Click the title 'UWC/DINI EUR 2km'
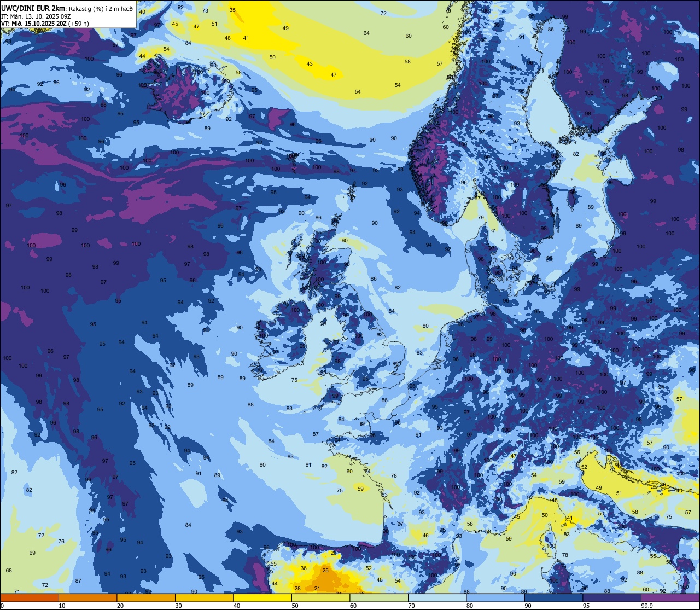The width and height of the screenshot is (700, 610). point(33,8)
